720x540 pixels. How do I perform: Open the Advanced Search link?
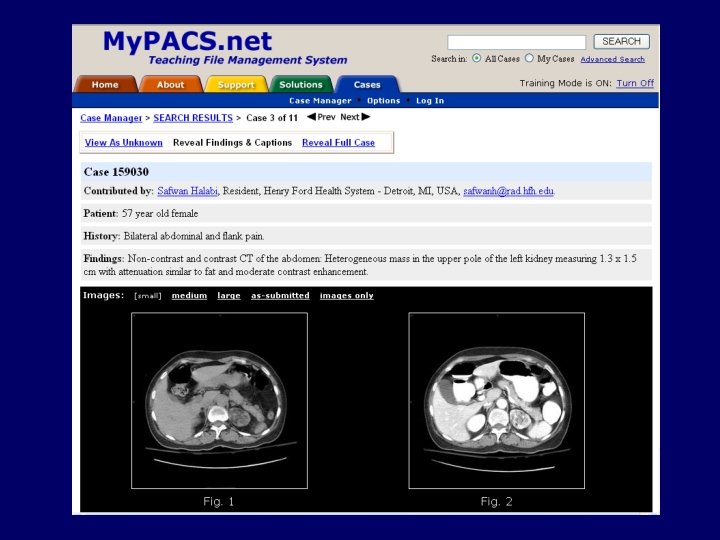[x=613, y=59]
